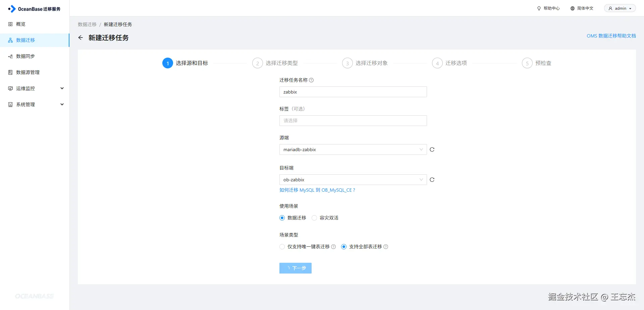This screenshot has height=310, width=644.
Task: Click step 3 circle number
Action: (x=347, y=63)
